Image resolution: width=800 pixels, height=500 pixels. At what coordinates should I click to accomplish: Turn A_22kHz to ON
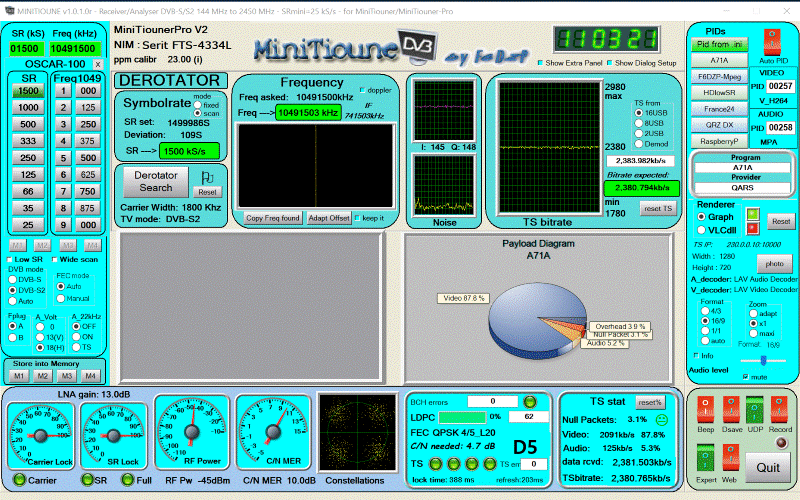click(x=76, y=337)
